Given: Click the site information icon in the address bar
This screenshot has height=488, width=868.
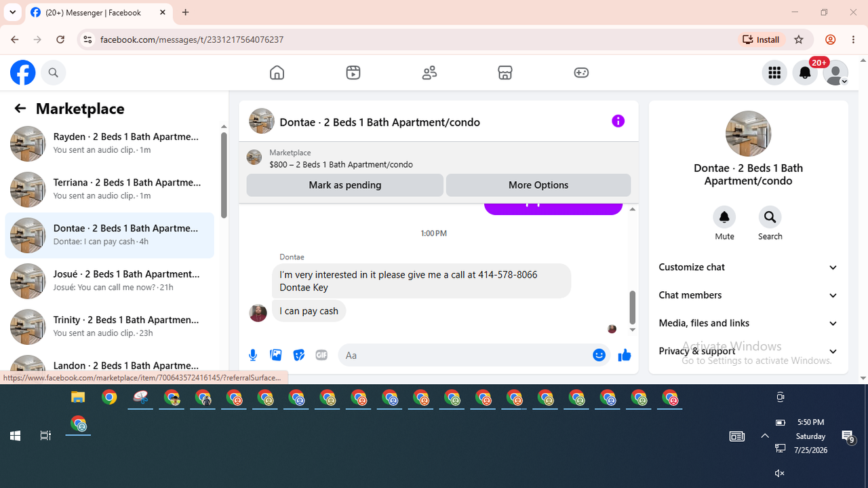Looking at the screenshot, I should pos(87,39).
